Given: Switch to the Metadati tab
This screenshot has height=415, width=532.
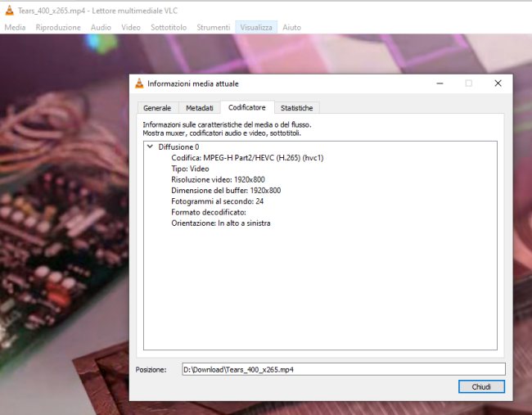Looking at the screenshot, I should click(200, 108).
